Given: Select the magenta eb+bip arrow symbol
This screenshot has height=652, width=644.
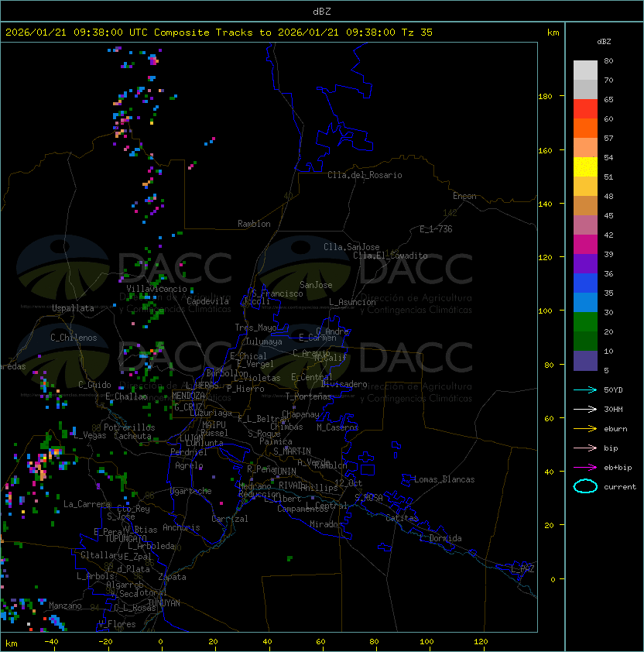Looking at the screenshot, I should point(585,467).
